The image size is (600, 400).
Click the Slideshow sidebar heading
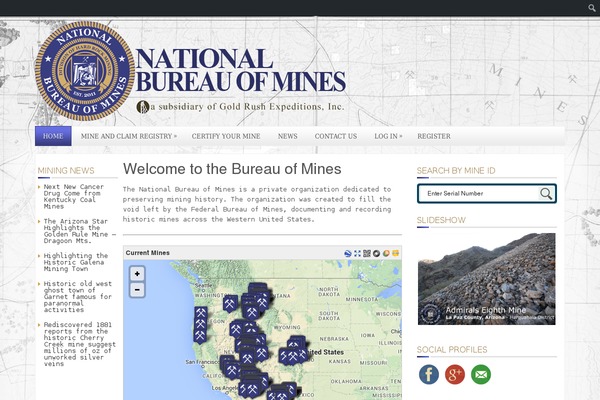point(441,220)
